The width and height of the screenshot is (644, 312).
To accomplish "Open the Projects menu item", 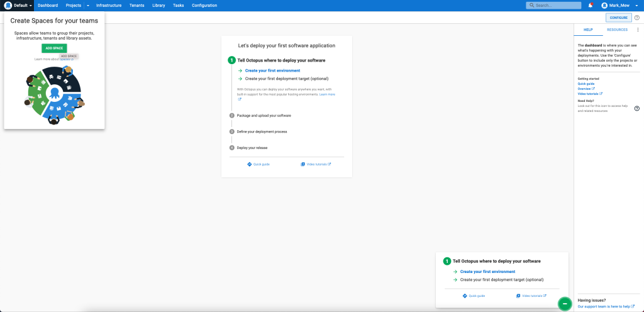I will tap(74, 5).
